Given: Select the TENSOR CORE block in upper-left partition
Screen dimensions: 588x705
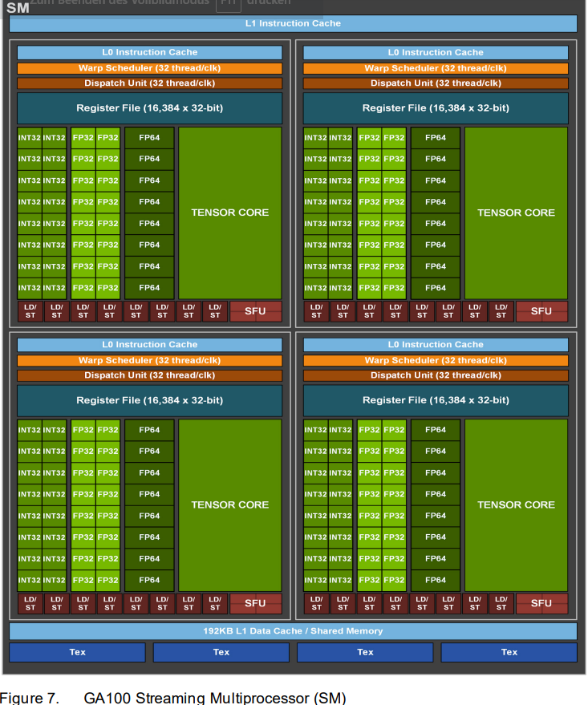Looking at the screenshot, I should [230, 213].
